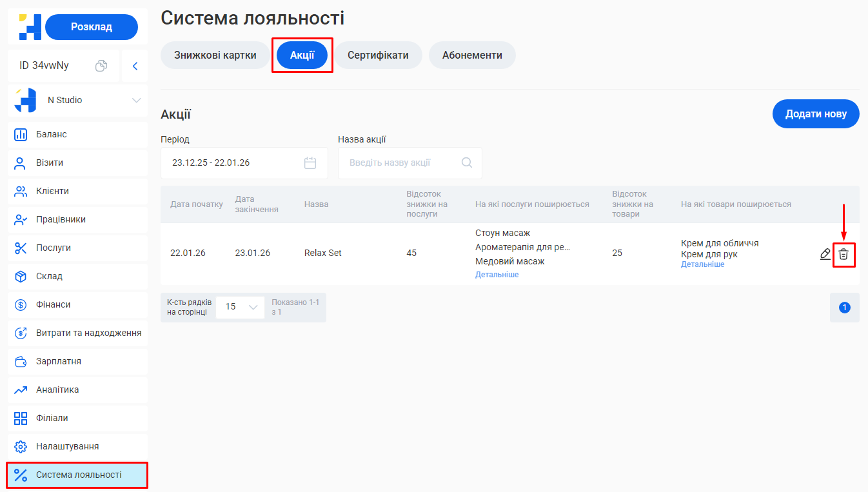Edit the Relax Set promotion with pencil icon
Image resolution: width=868 pixels, height=492 pixels.
pyautogui.click(x=825, y=254)
